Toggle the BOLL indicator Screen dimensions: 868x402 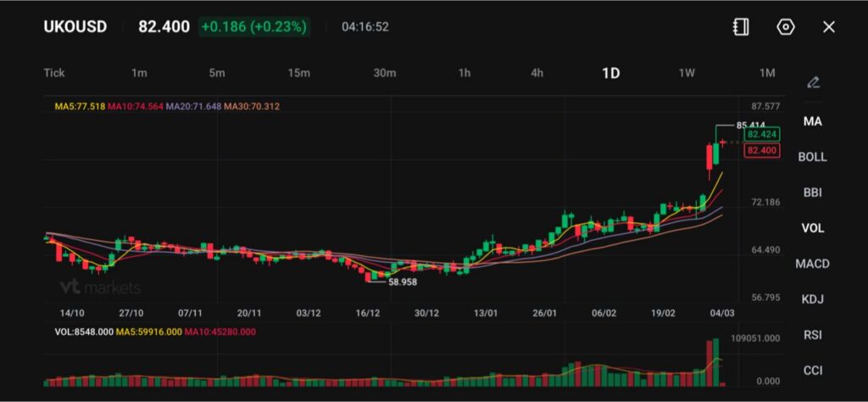coord(812,157)
